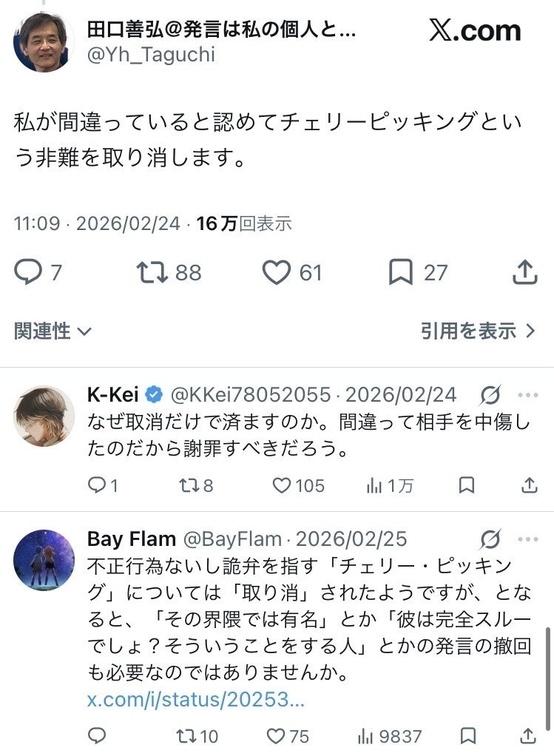This screenshot has width=554, height=756.
Task: Open the Grok icon on K-Kei's reply
Action: [490, 395]
